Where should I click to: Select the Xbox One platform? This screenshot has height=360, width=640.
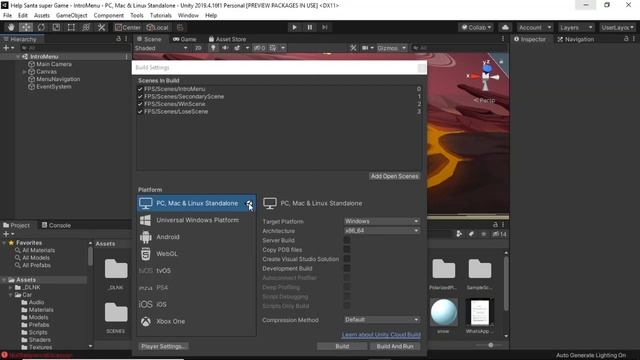point(196,321)
